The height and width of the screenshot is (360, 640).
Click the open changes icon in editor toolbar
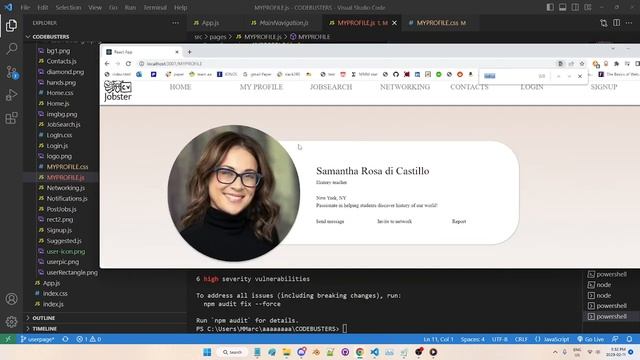coord(604,23)
